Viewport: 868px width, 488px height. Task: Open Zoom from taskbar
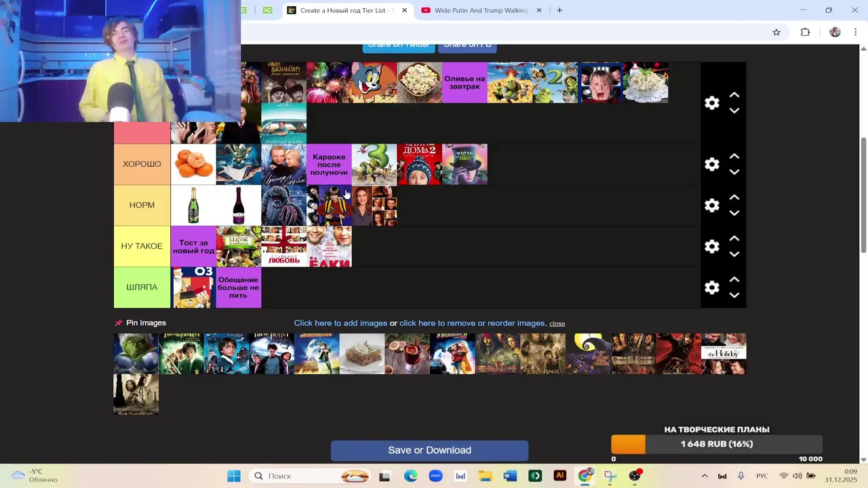tap(435, 476)
